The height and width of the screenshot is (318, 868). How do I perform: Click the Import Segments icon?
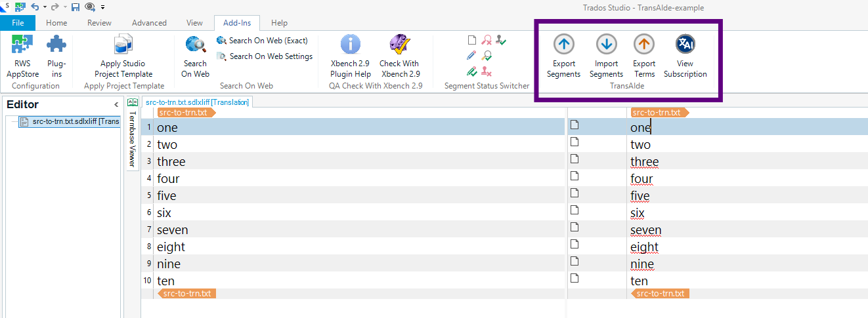pos(606,45)
